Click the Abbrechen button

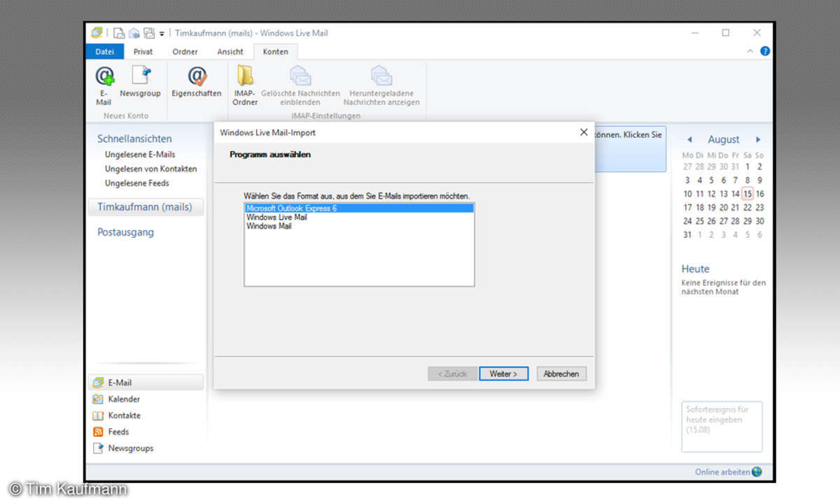point(561,374)
